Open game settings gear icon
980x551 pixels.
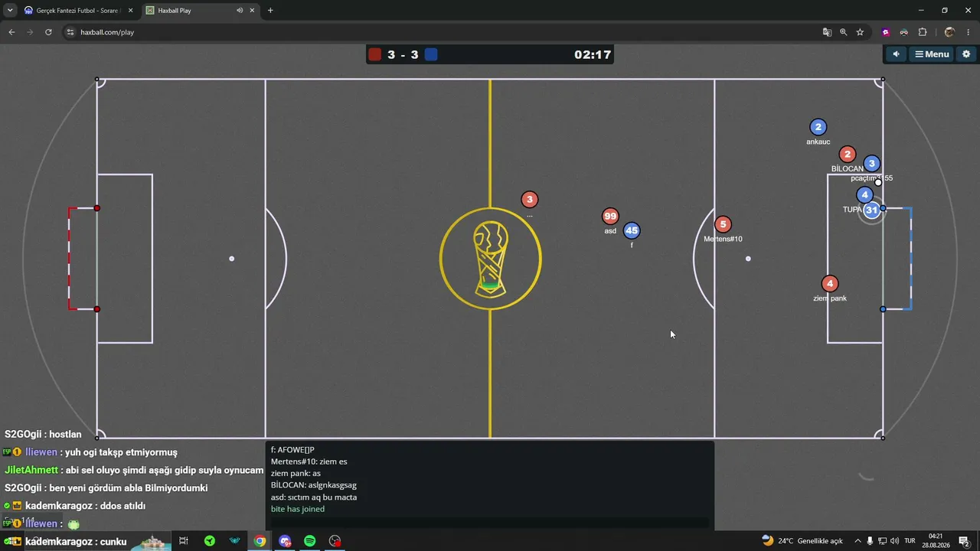(966, 54)
